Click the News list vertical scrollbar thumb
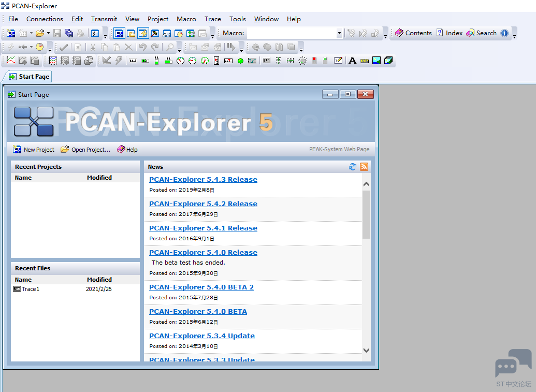The height and width of the screenshot is (392, 536). click(367, 214)
